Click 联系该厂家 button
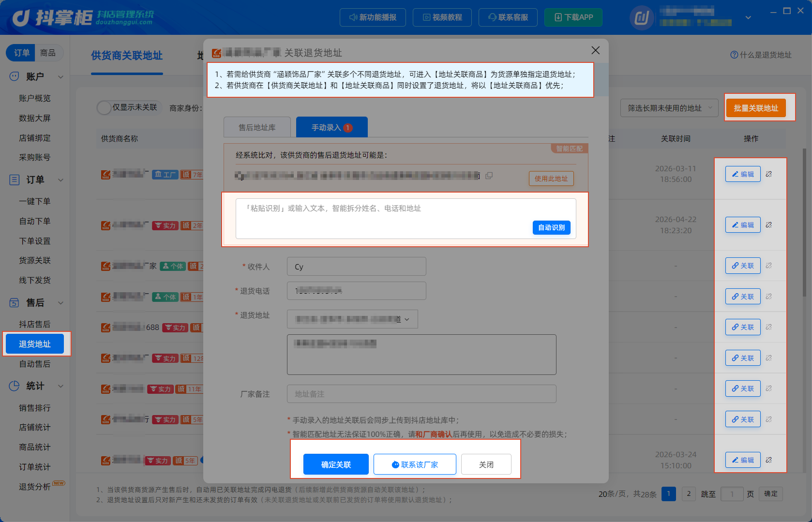 415,464
